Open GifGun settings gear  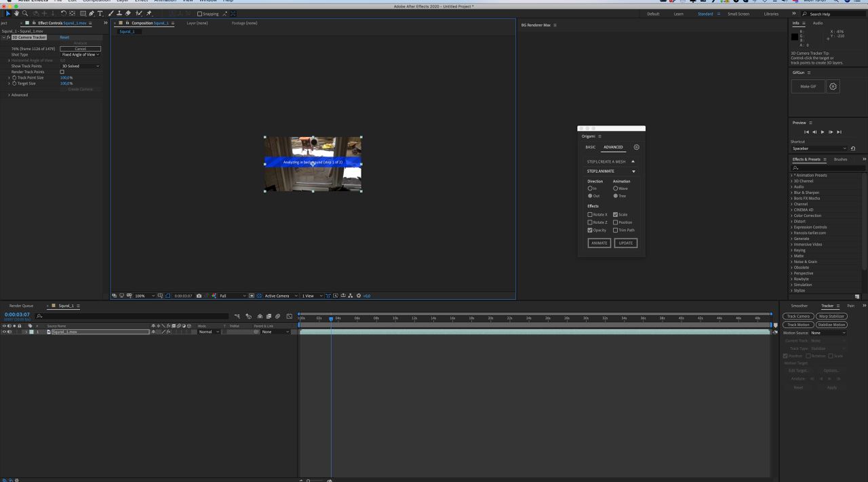click(x=833, y=86)
